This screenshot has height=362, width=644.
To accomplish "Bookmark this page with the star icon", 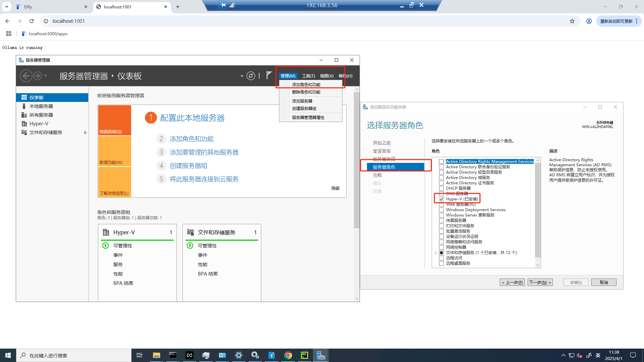I will click(x=572, y=21).
